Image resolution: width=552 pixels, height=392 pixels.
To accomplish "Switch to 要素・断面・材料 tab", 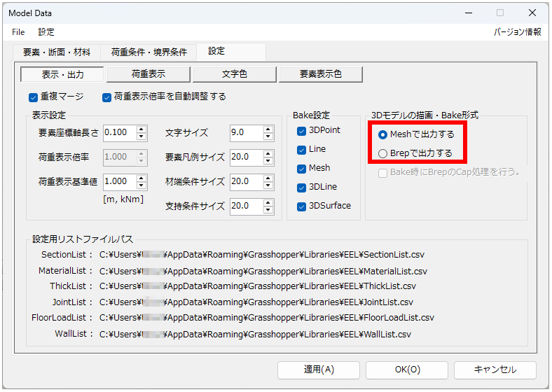I will 56,52.
